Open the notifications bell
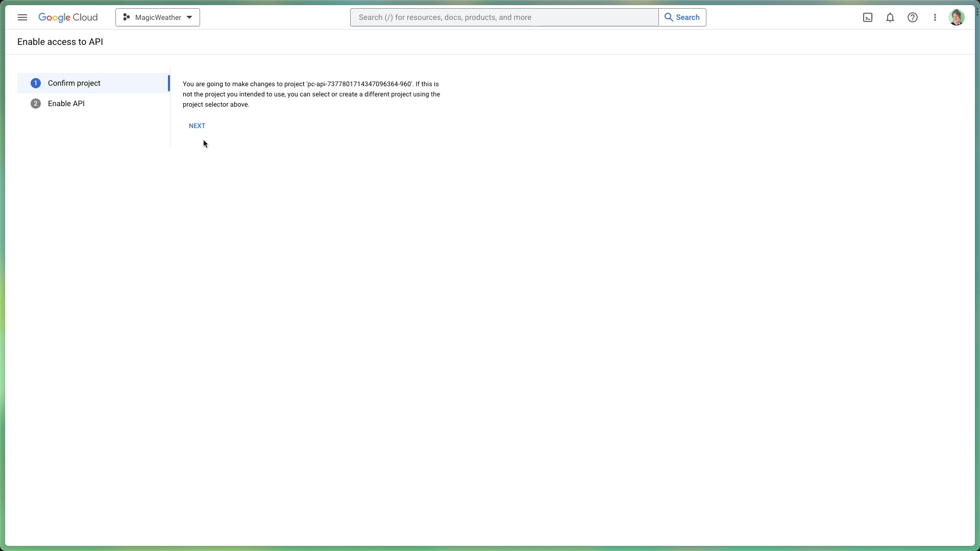 890,17
